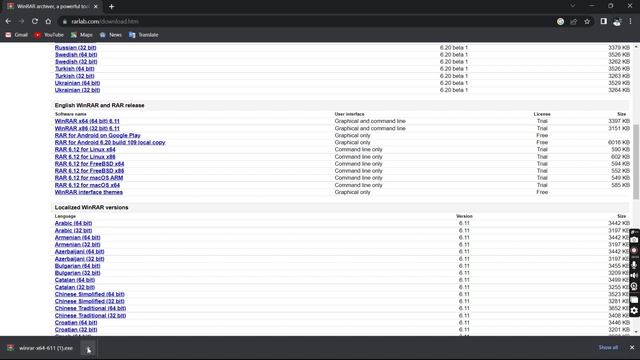Toggle system sound in the recorder overlay

[634, 276]
